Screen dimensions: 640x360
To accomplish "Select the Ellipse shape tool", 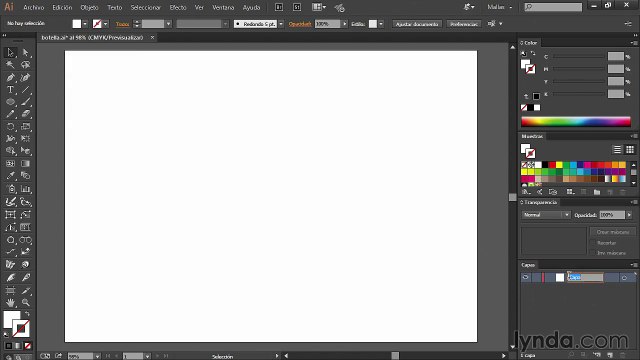I will point(10,102).
